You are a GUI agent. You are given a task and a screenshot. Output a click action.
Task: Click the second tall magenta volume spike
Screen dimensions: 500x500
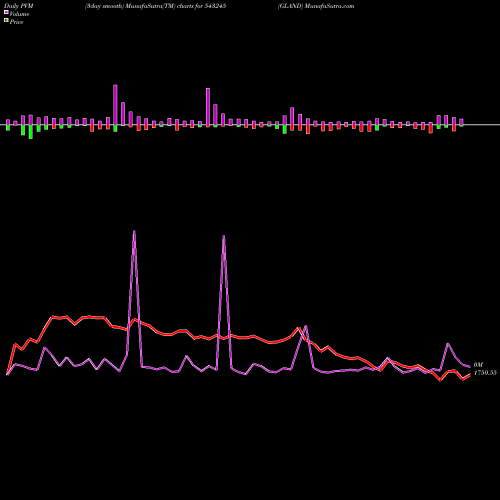click(224, 236)
